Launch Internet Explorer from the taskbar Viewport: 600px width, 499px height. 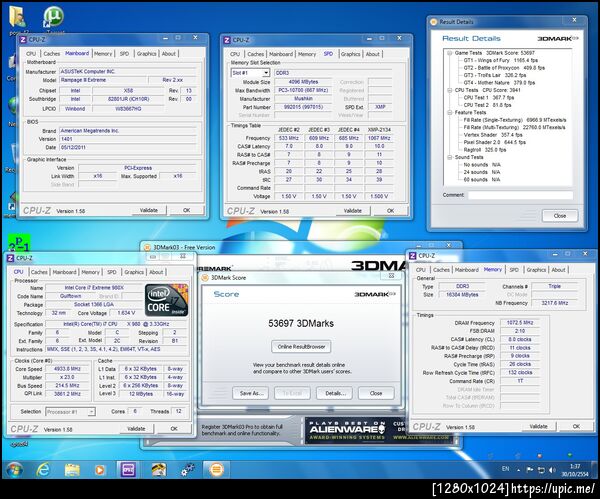click(x=43, y=470)
